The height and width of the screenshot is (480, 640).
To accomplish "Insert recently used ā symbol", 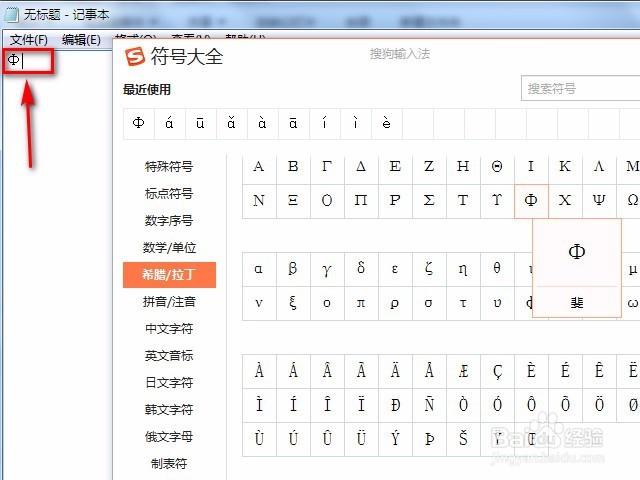I will tap(294, 123).
